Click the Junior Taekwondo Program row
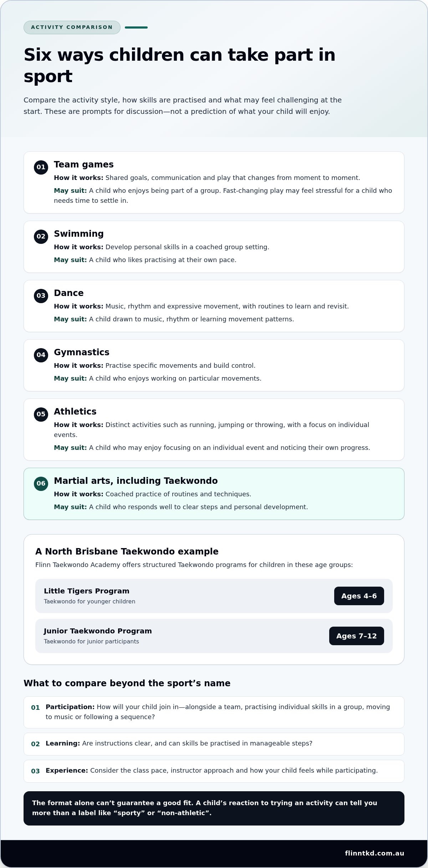This screenshot has width=428, height=868. tap(214, 636)
